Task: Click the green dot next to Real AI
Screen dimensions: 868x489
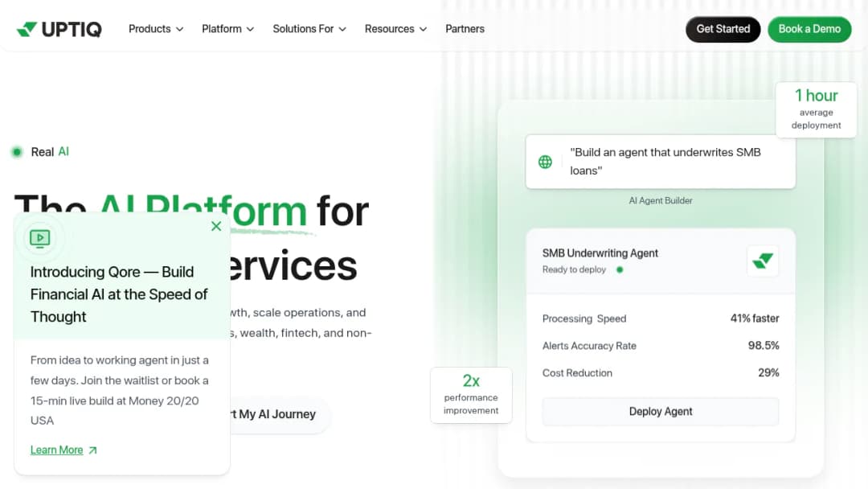Action: pyautogui.click(x=17, y=152)
